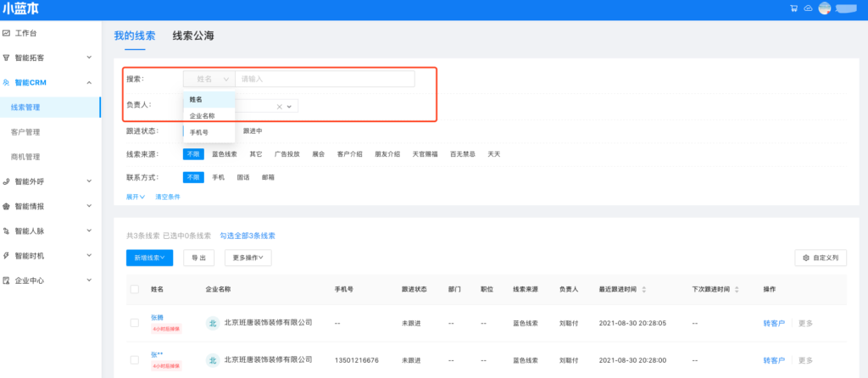868x378 pixels.
Task: Click company avatar icon in first row
Action: click(214, 323)
